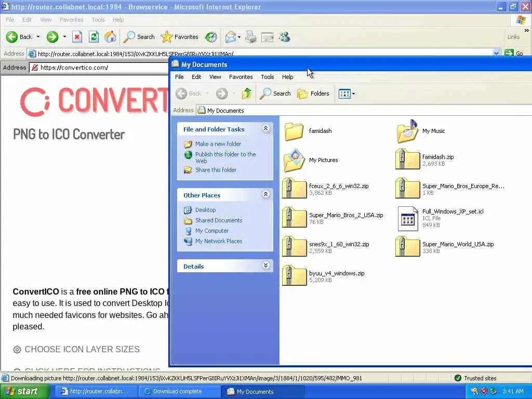Open the Views button in My Documents
The width and height of the screenshot is (532, 399).
[x=344, y=94]
